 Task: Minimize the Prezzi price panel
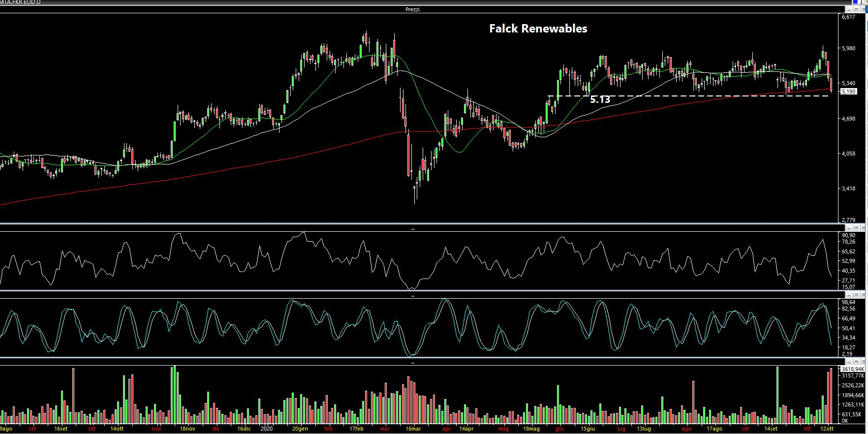tap(849, 9)
